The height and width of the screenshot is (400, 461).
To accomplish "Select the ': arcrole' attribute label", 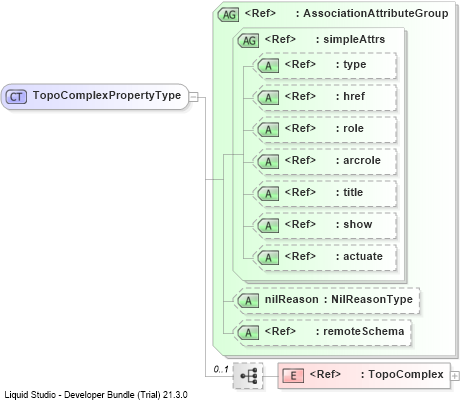I will (358, 160).
